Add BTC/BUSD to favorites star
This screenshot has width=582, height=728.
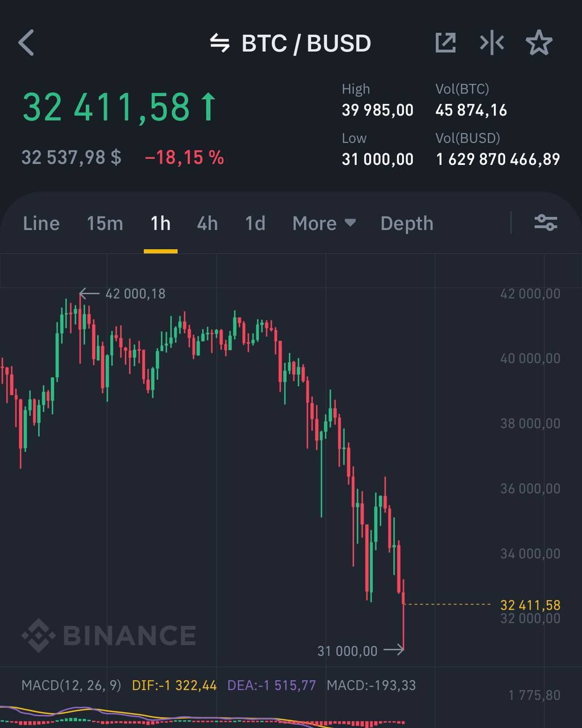(x=538, y=43)
